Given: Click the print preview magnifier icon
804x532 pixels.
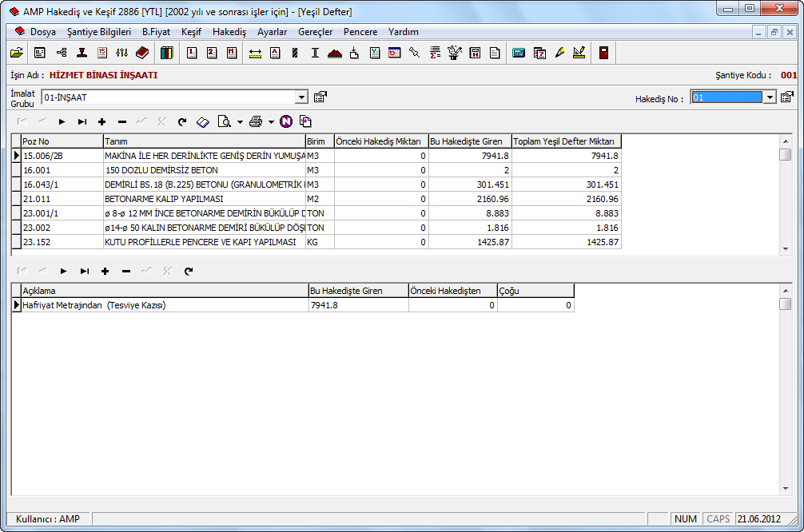Looking at the screenshot, I should (225, 121).
